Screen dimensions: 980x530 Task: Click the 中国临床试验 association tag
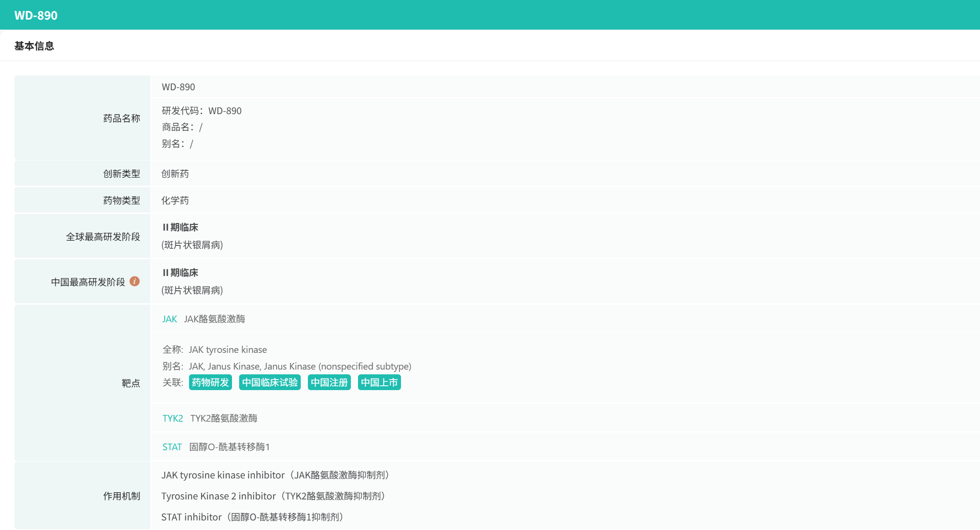270,382
